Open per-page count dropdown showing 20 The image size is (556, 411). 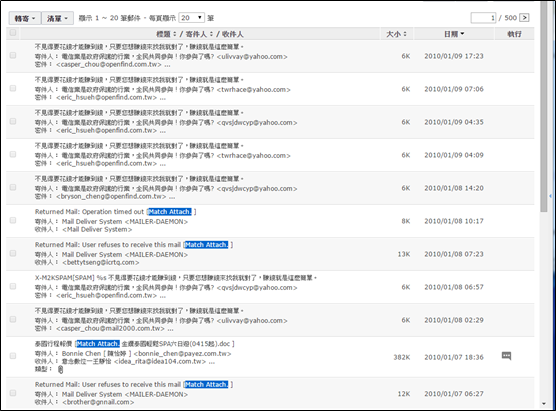(191, 18)
